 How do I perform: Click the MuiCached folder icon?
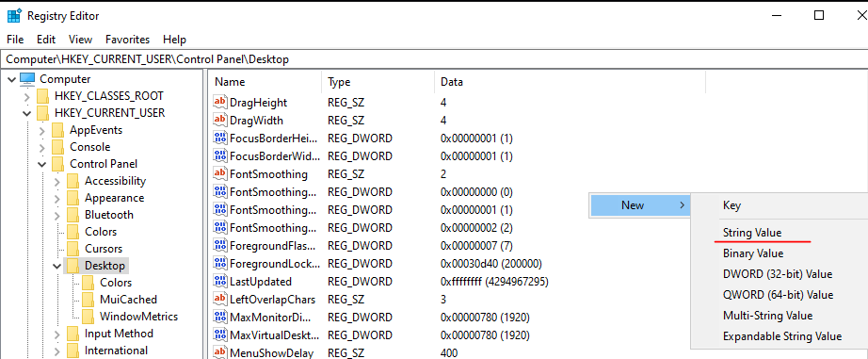tap(88, 300)
